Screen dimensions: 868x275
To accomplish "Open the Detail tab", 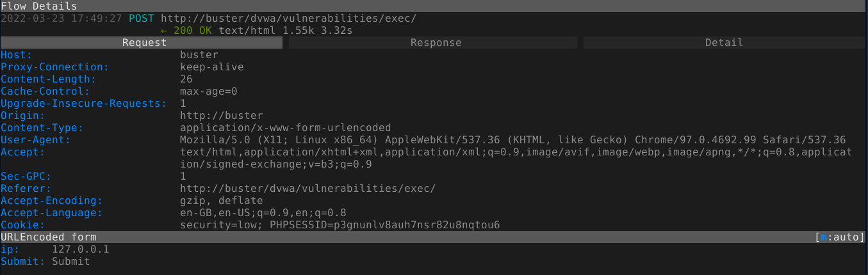I will (x=724, y=43).
